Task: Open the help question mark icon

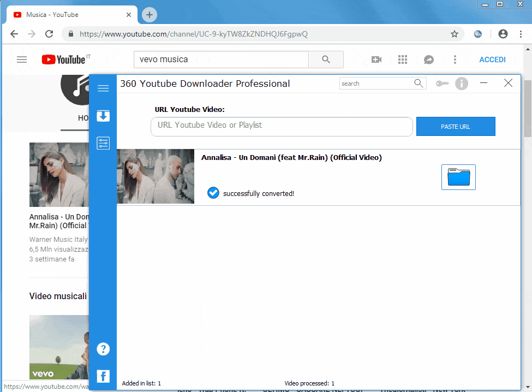Action: click(x=103, y=349)
